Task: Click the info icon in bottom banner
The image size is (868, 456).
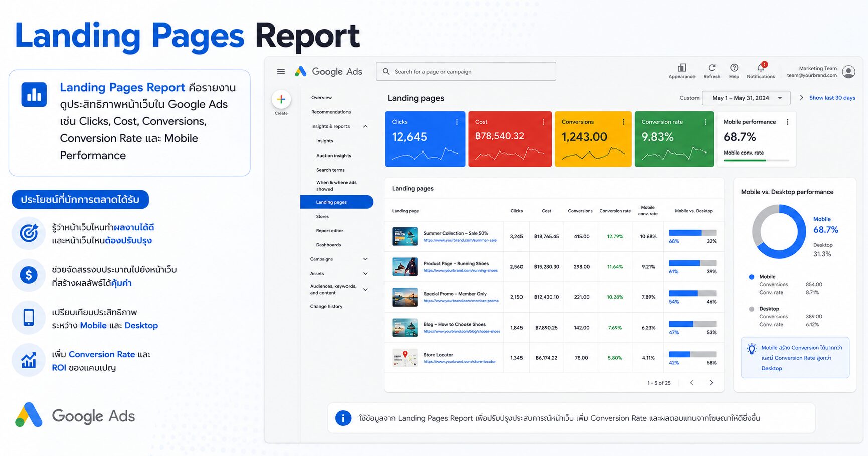Action: (x=343, y=418)
